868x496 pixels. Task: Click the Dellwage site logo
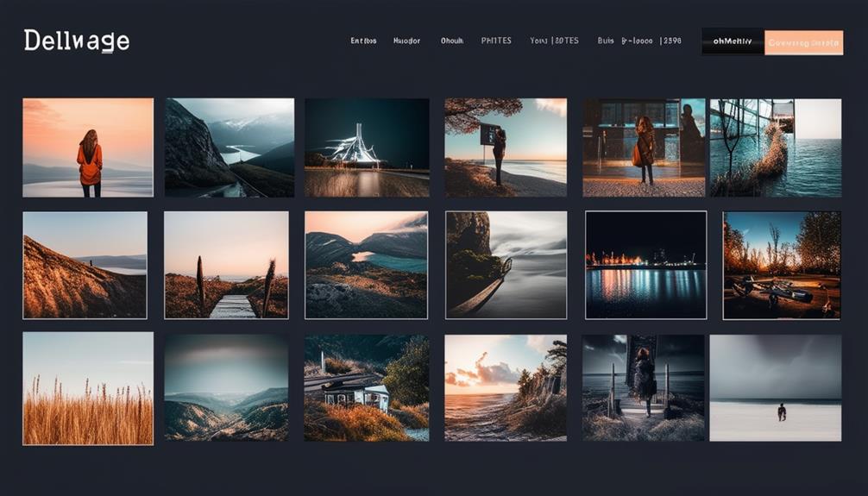coord(77,41)
